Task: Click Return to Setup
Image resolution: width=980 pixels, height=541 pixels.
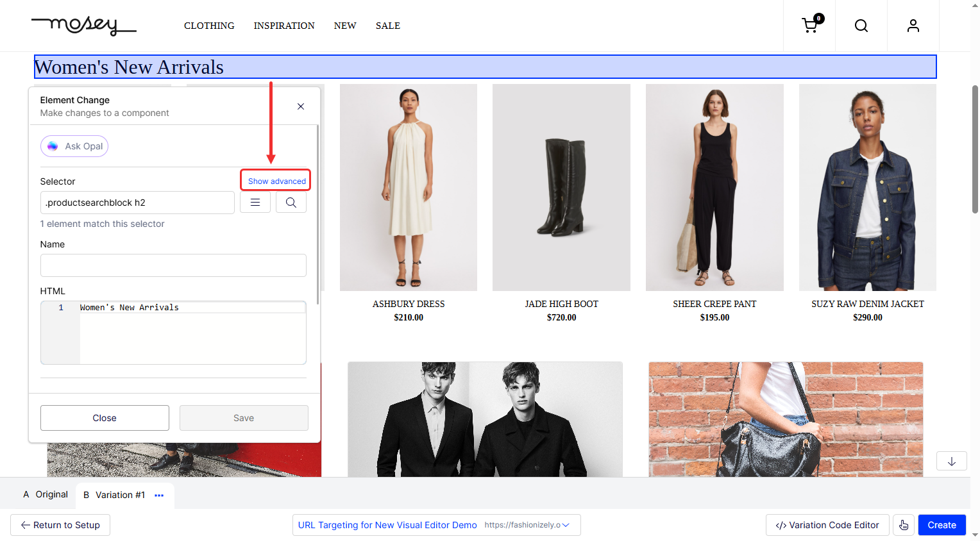Action: point(60,525)
